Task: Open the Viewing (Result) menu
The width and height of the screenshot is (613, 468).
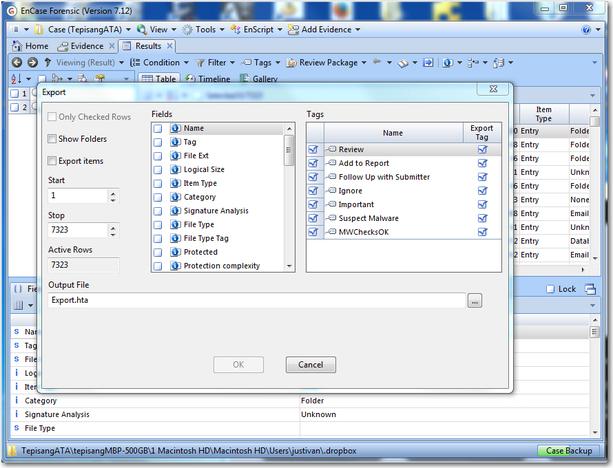Action: pyautogui.click(x=90, y=63)
